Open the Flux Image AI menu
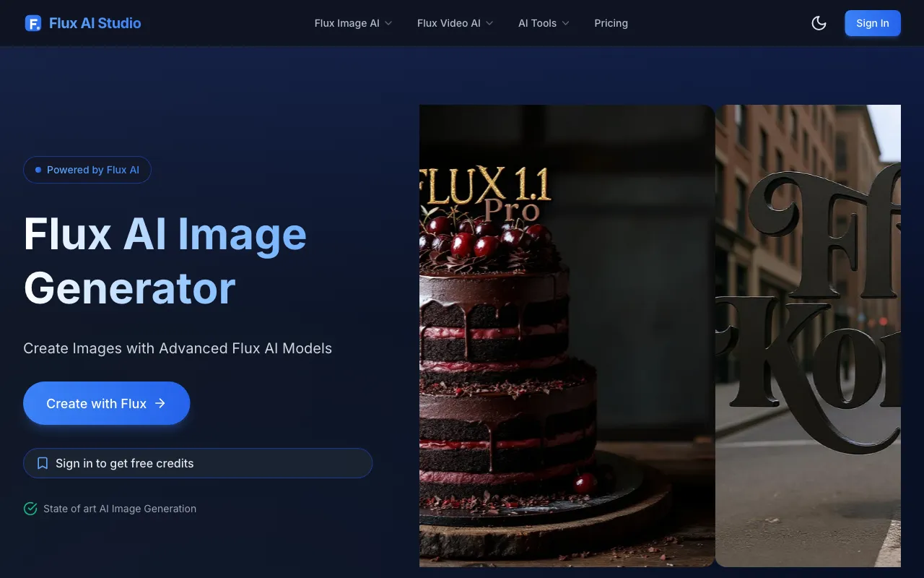 pyautogui.click(x=354, y=23)
